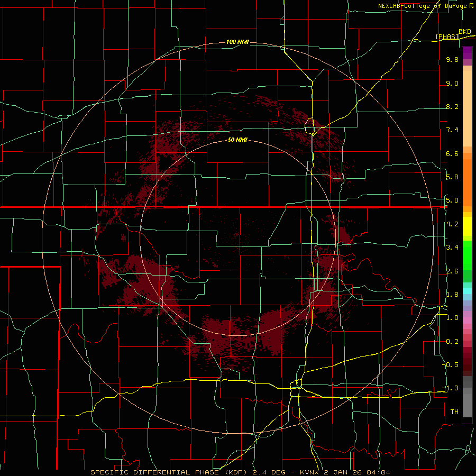Screen dimensions: 476x476
Task: Click the [PHAS] legend header
Action: point(447,36)
